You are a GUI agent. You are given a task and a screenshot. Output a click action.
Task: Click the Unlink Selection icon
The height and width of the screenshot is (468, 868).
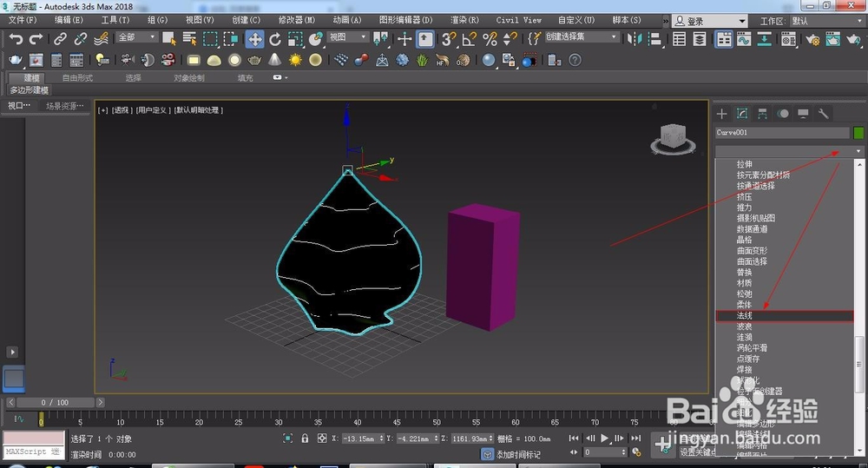[80, 39]
